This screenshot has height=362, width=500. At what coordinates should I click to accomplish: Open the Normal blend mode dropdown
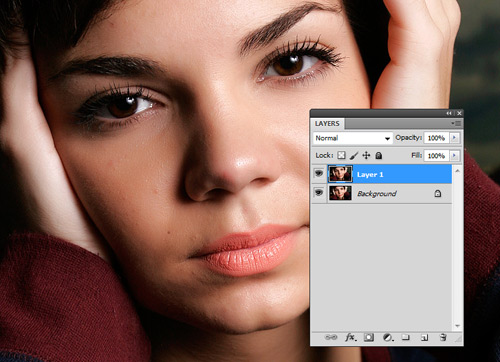[352, 138]
